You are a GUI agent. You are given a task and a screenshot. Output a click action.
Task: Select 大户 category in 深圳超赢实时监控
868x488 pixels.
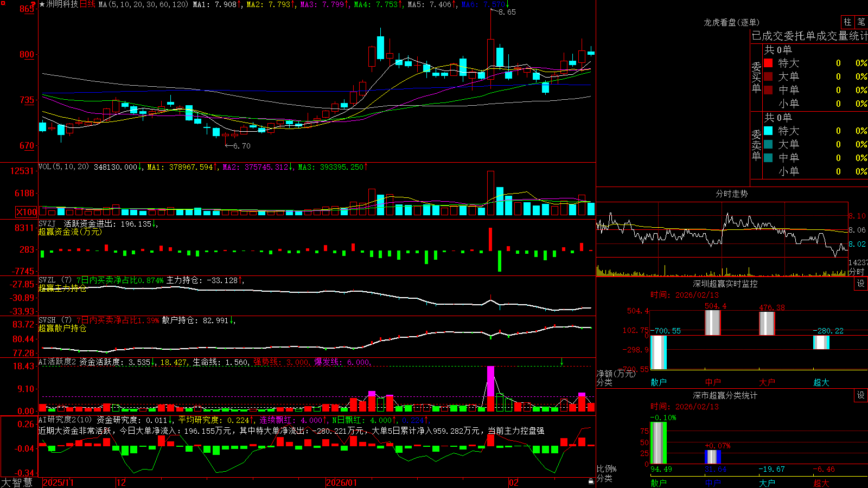coord(767,382)
